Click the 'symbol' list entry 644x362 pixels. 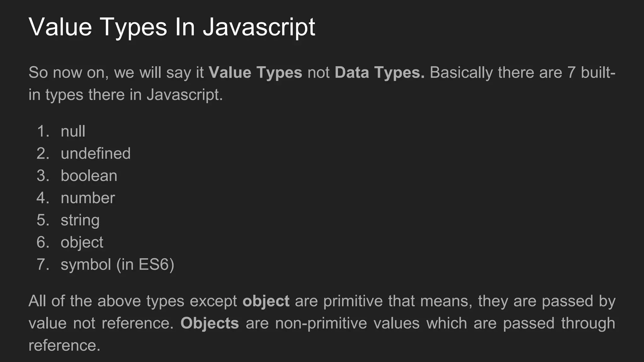86,265
